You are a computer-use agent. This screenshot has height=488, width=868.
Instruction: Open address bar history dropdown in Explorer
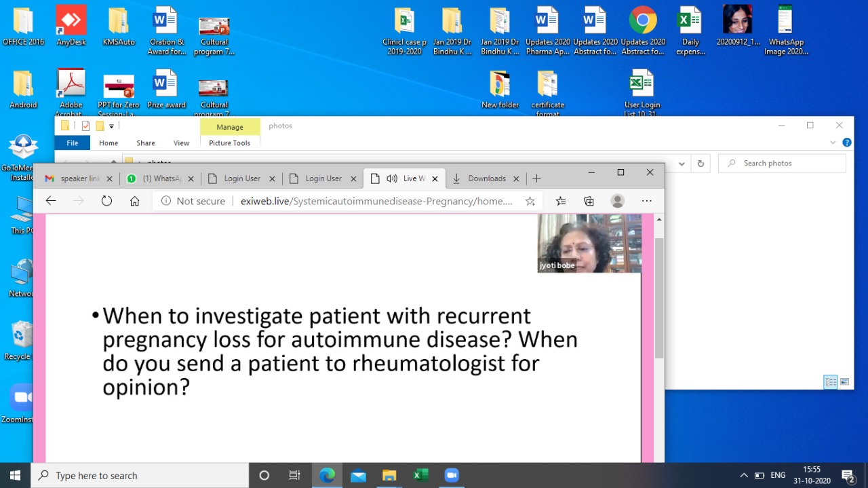pyautogui.click(x=682, y=164)
